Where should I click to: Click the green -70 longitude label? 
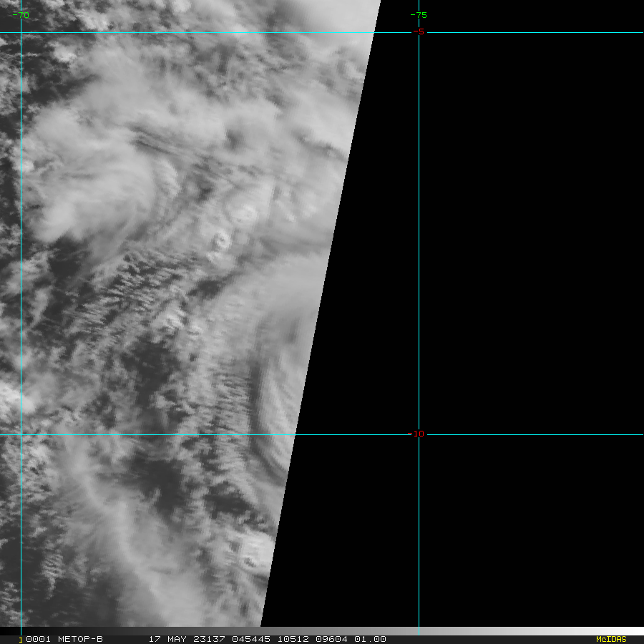[x=21, y=15]
